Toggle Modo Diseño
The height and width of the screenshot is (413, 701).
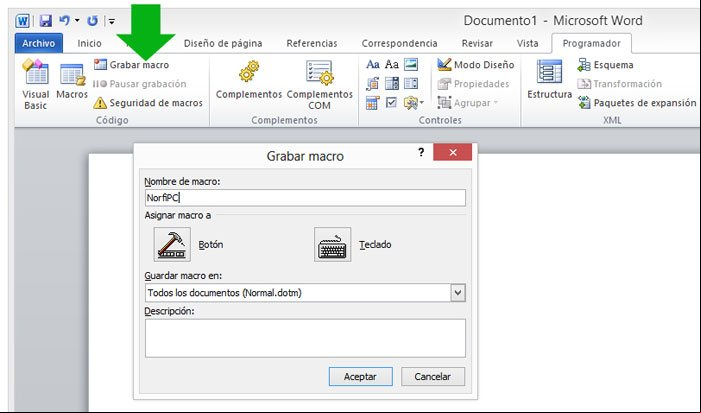tap(476, 65)
